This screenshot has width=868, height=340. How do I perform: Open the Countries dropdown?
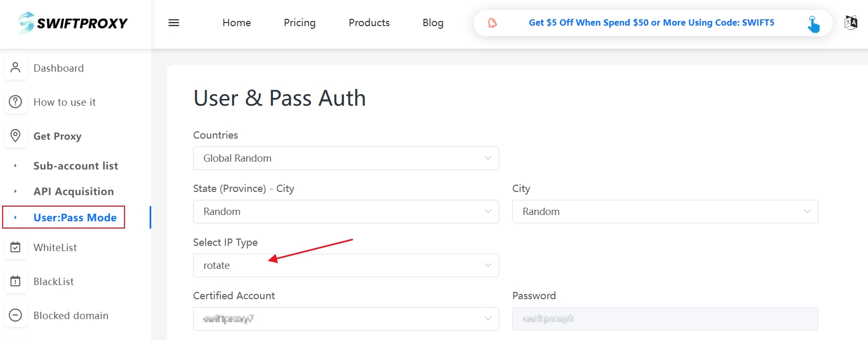pyautogui.click(x=345, y=158)
